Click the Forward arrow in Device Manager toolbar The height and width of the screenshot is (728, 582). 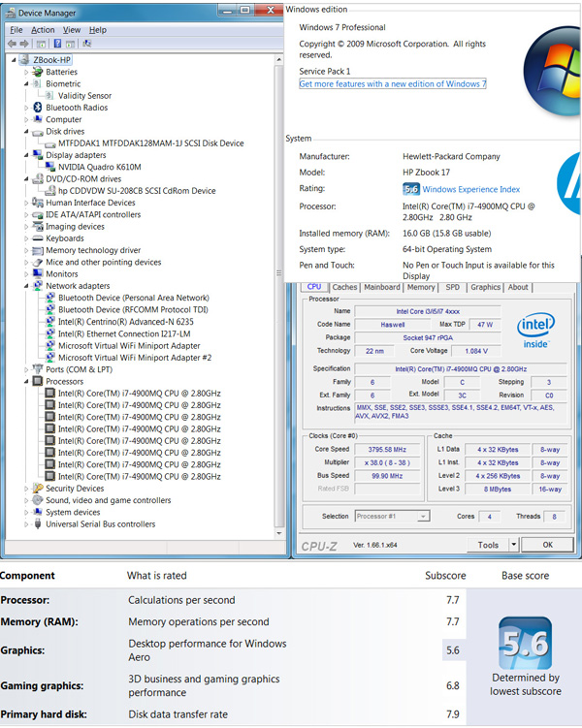click(24, 44)
